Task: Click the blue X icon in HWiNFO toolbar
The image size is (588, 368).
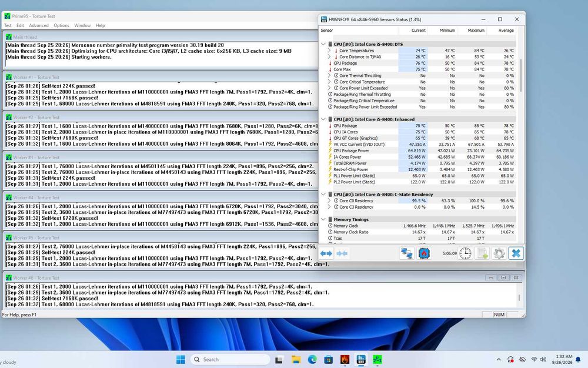Action: point(516,254)
